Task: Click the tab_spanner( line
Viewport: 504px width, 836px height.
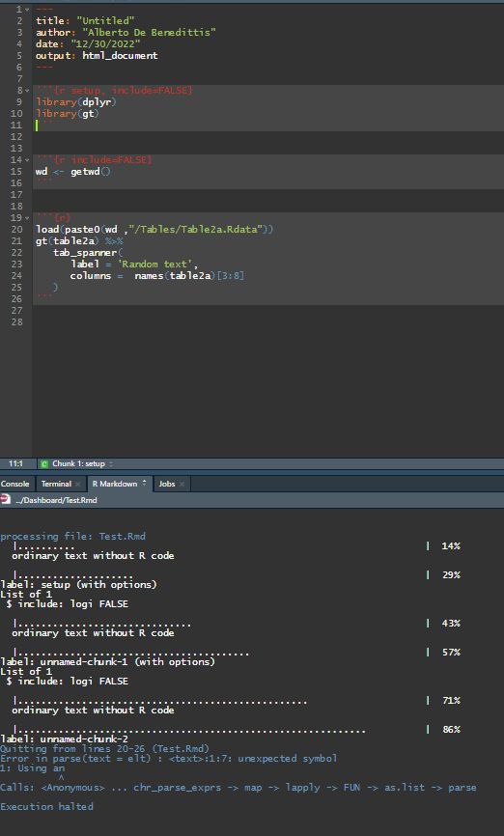Action: (88, 253)
